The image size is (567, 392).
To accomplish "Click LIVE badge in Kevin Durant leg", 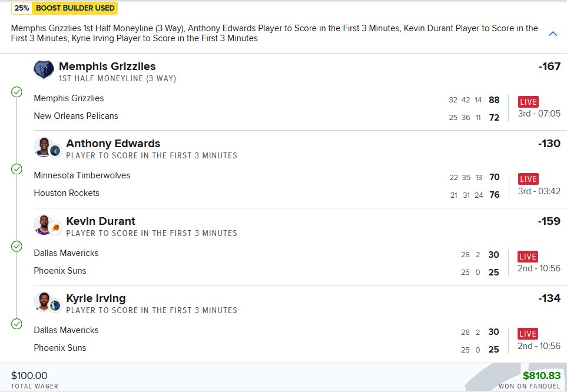I will coord(528,257).
